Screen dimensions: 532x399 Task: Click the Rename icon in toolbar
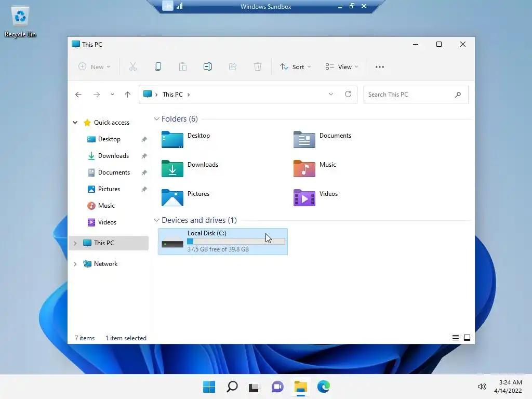tap(208, 67)
